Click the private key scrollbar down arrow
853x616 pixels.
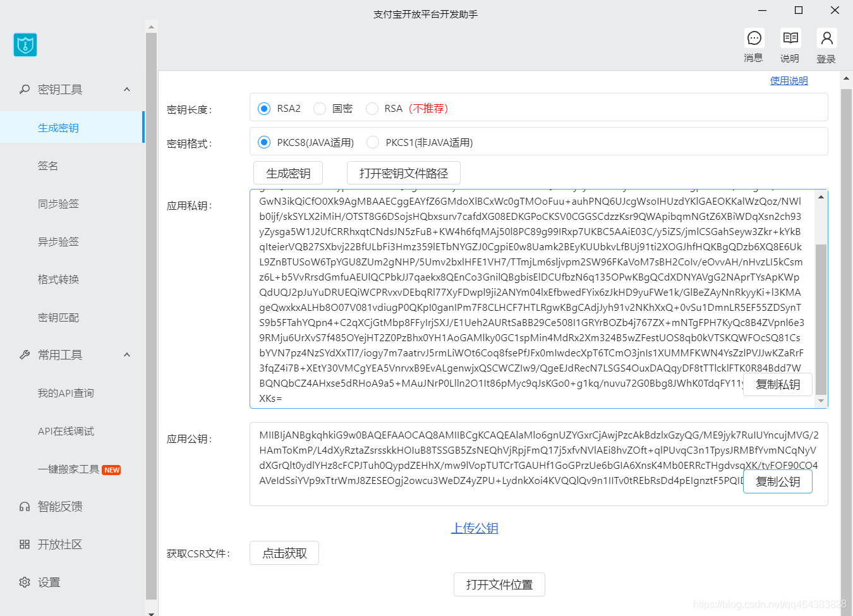[821, 401]
